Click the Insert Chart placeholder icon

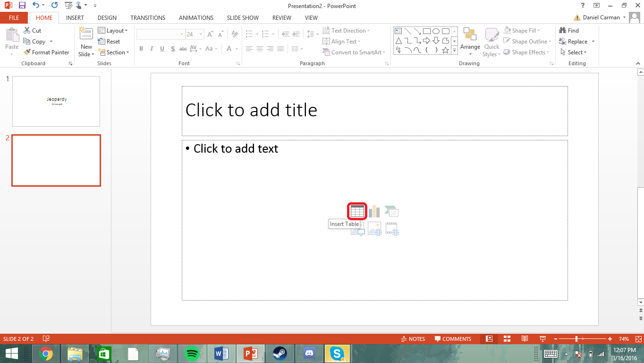[x=374, y=211]
